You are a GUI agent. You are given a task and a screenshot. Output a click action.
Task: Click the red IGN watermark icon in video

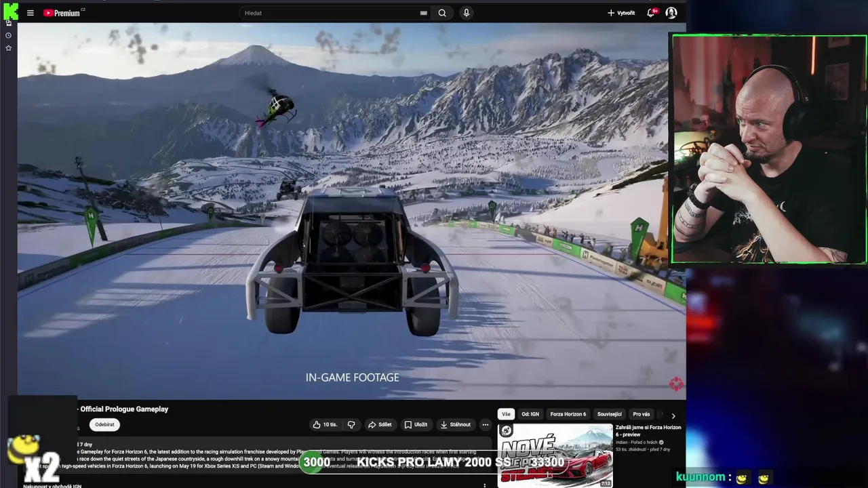[x=676, y=384]
